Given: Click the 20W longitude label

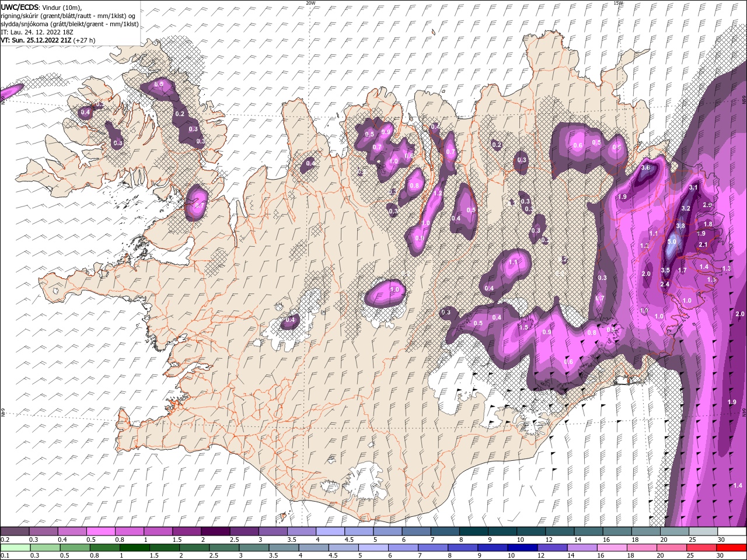Looking at the screenshot, I should 310,3.
